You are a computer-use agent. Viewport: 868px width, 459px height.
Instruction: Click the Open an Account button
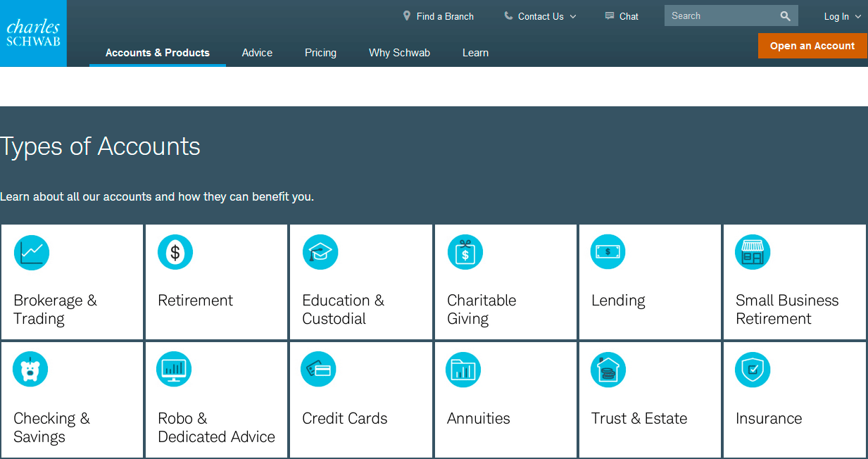(x=812, y=45)
